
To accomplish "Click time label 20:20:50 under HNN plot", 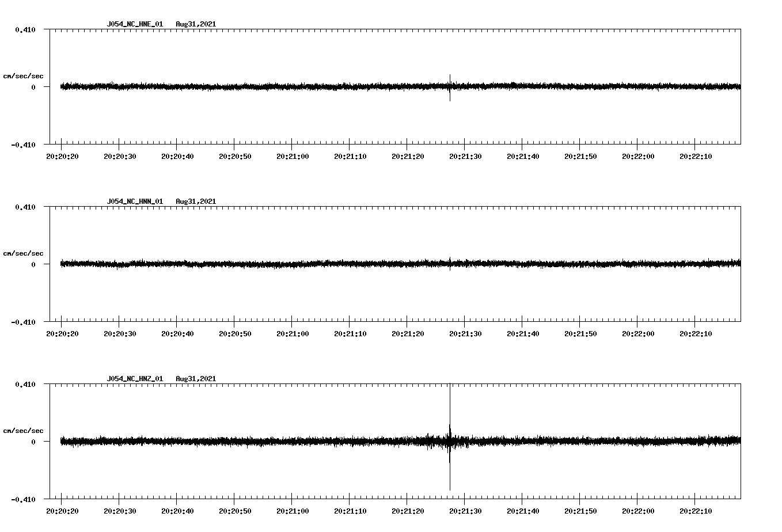I will 235,334.
